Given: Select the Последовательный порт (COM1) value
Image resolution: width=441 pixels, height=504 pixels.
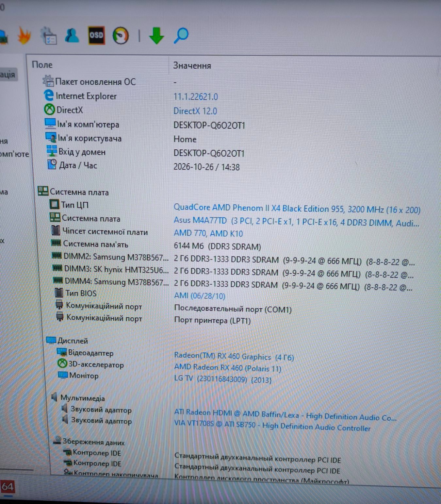Looking at the screenshot, I should (233, 309).
